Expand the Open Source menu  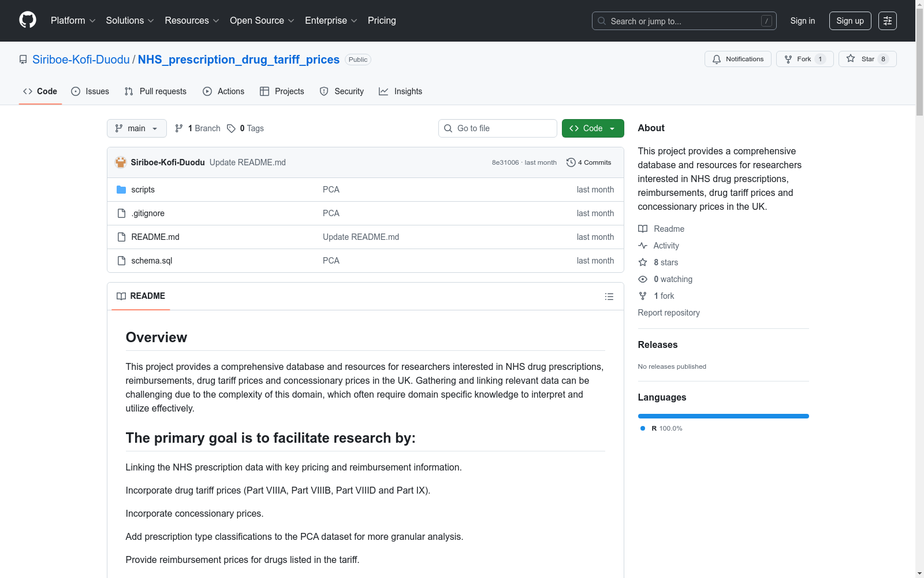262,20
